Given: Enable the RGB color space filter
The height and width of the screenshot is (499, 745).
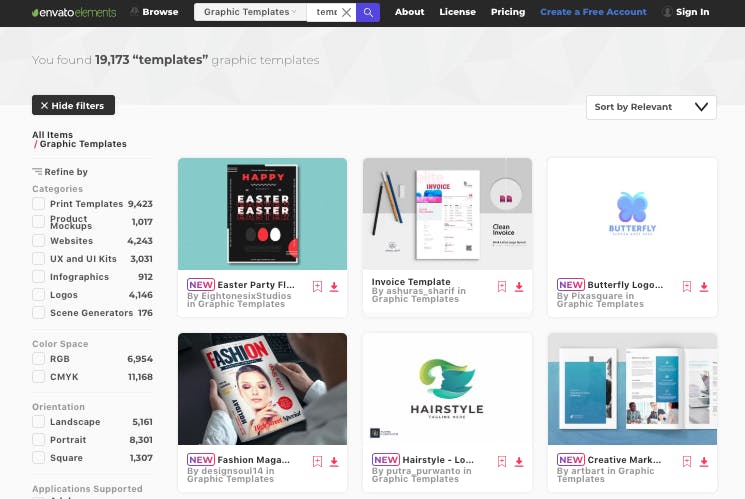Looking at the screenshot, I should pos(38,359).
